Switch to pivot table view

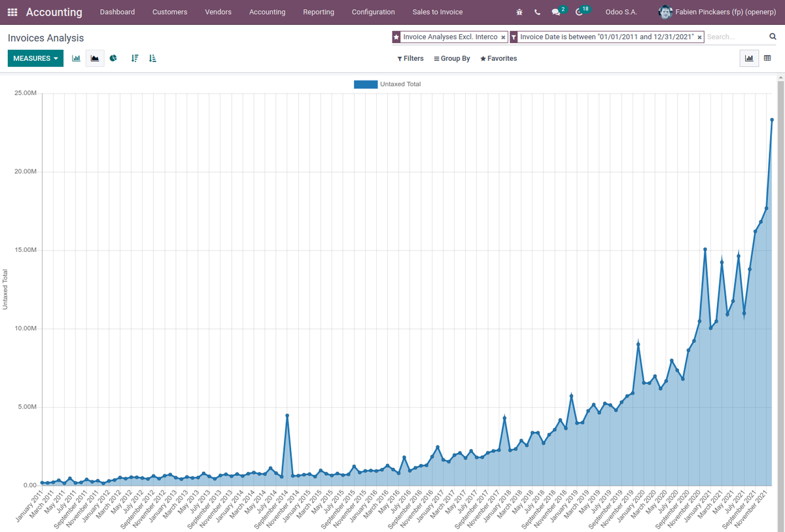point(767,58)
